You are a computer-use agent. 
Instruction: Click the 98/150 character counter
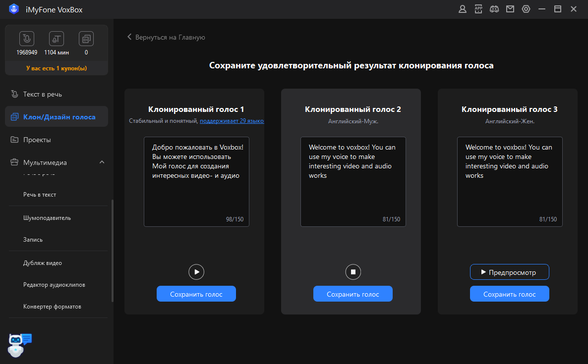click(x=235, y=219)
